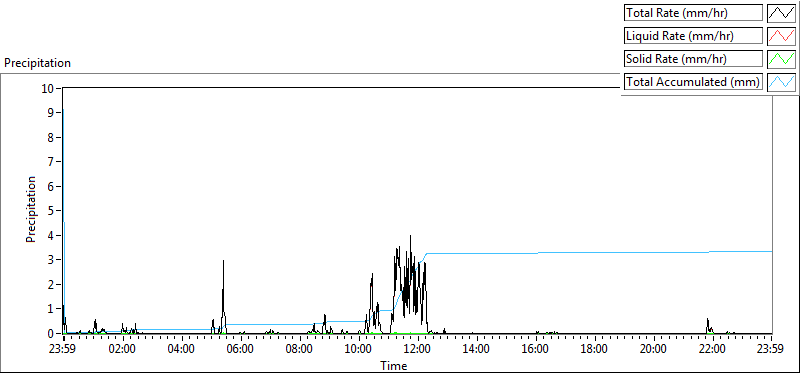800x373 pixels.
Task: Click the 02:00 time tick label
Action: [122, 350]
